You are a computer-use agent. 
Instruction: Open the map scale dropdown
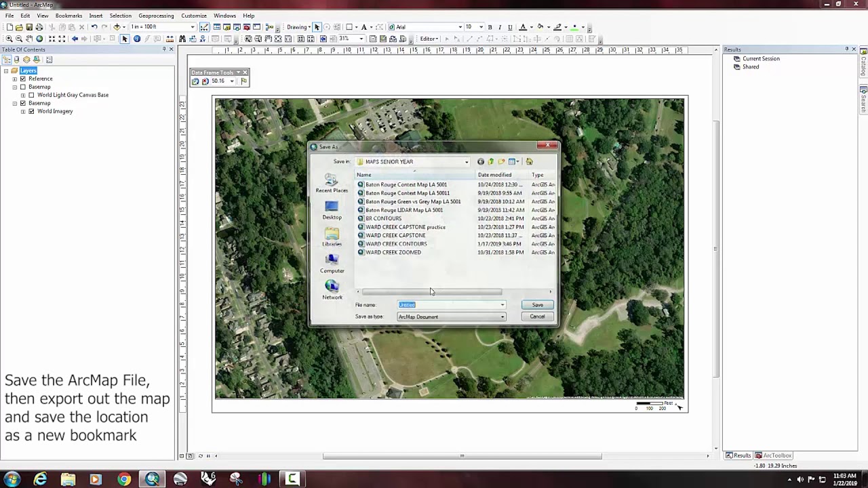click(x=193, y=27)
